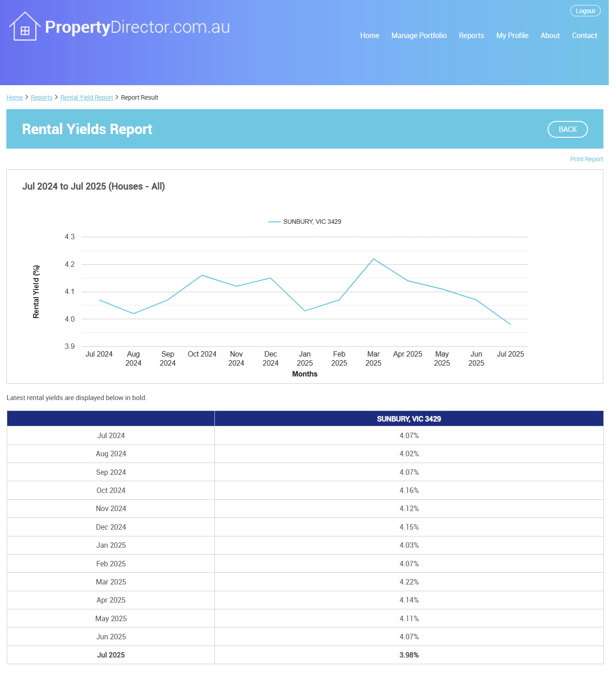This screenshot has height=695, width=616.
Task: Select the 4.14% value cell
Action: tap(409, 600)
